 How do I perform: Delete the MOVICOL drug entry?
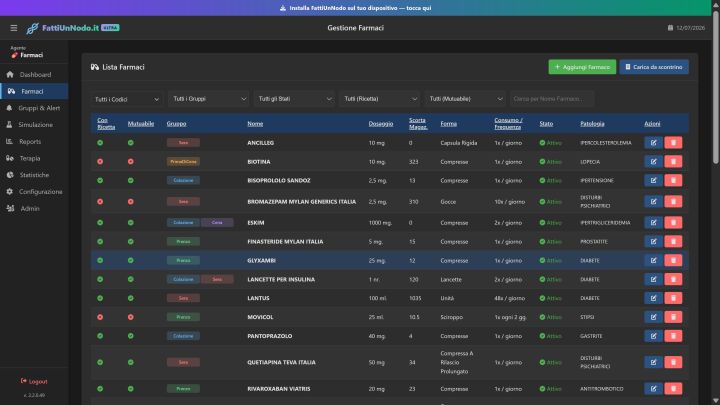[673, 317]
